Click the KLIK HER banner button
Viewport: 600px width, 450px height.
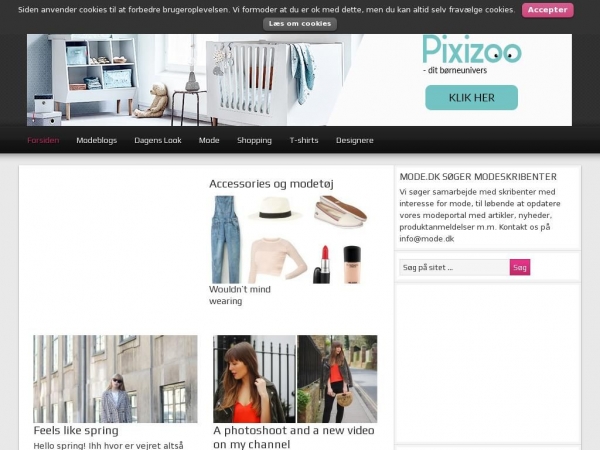[x=471, y=98]
